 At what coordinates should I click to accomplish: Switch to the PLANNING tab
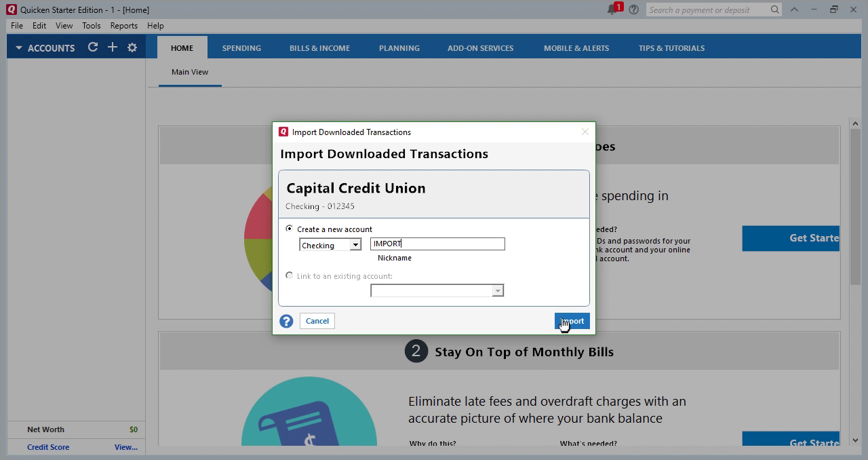399,48
